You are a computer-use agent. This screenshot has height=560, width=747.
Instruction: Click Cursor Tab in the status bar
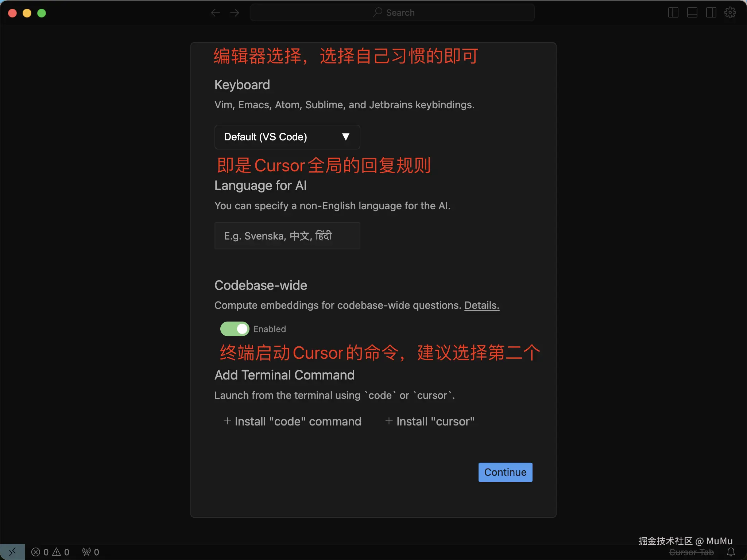tap(691, 552)
